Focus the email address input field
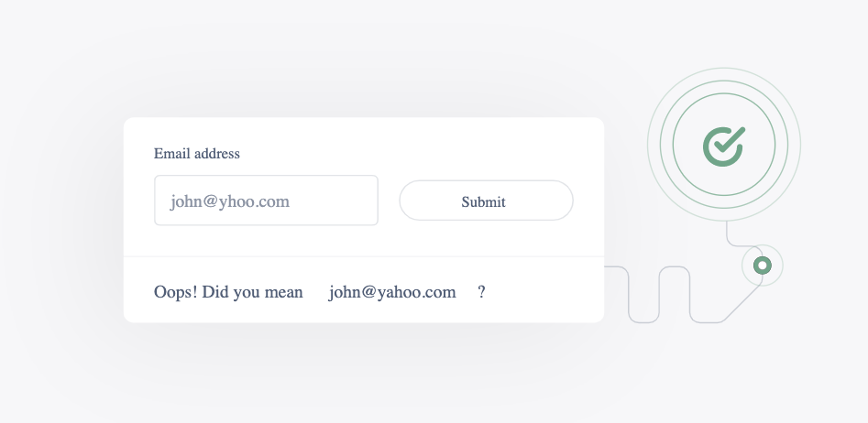 (267, 201)
